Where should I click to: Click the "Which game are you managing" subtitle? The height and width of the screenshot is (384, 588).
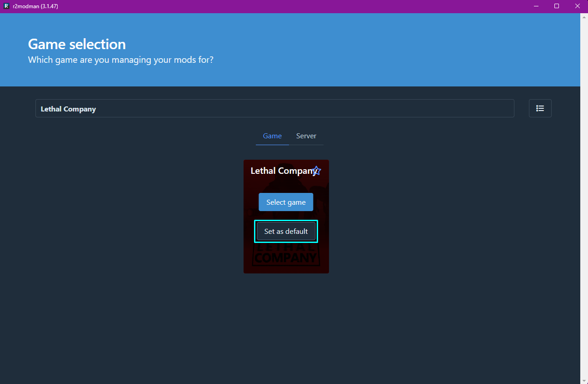[121, 60]
